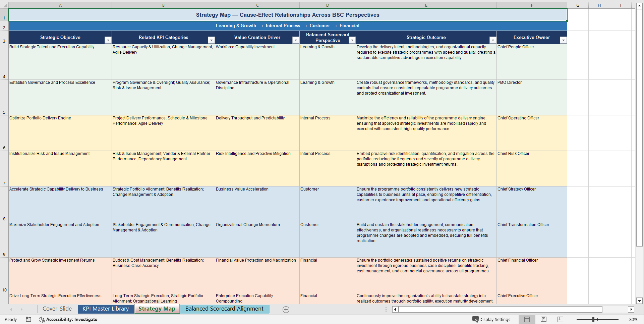Click vertical scrollbar down arrow
Image resolution: width=644 pixels, height=324 pixels.
[639, 301]
